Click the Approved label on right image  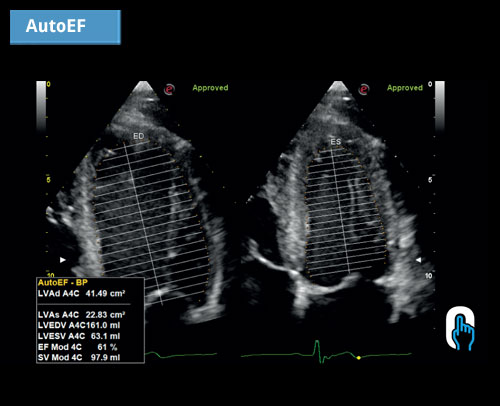click(405, 88)
